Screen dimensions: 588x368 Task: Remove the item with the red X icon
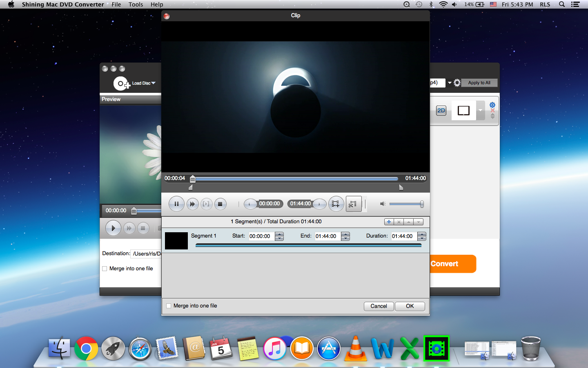pos(492,110)
